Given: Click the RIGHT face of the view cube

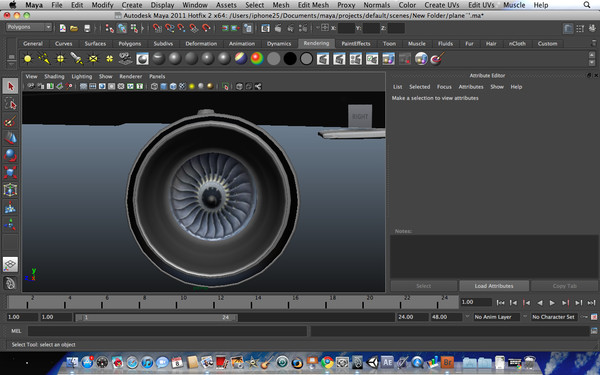Looking at the screenshot, I should point(360,116).
